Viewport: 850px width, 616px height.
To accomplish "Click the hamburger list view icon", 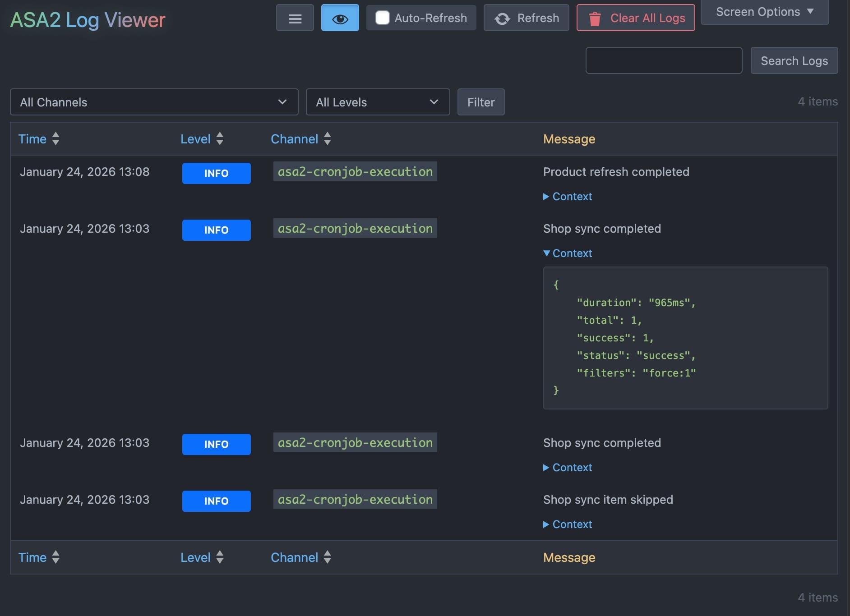I will pos(295,18).
